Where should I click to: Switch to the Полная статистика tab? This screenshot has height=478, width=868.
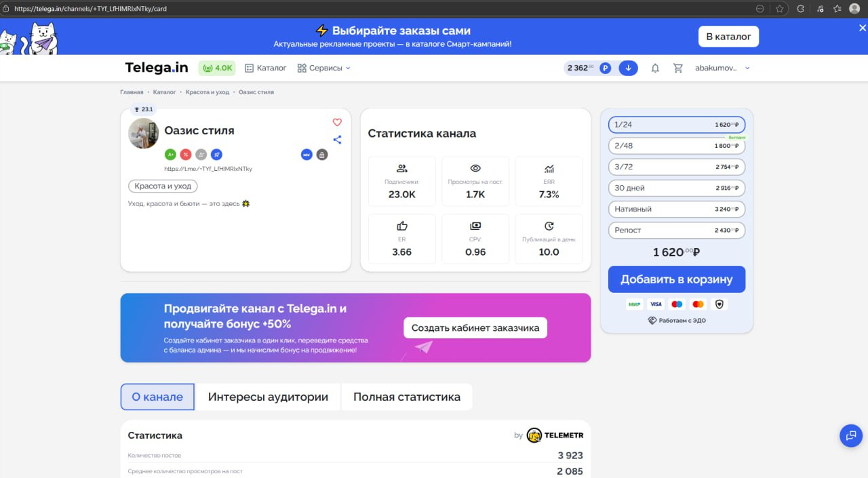[x=407, y=397]
